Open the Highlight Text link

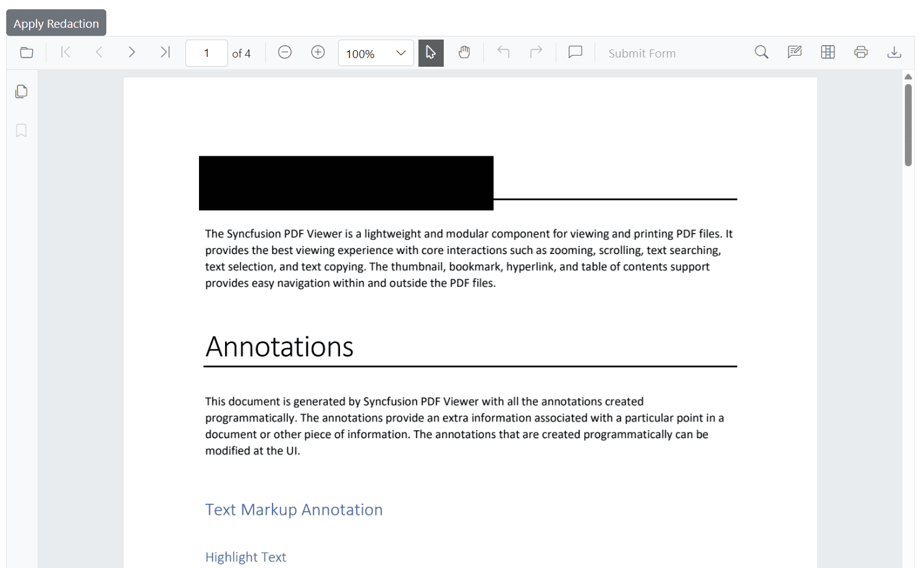point(245,557)
